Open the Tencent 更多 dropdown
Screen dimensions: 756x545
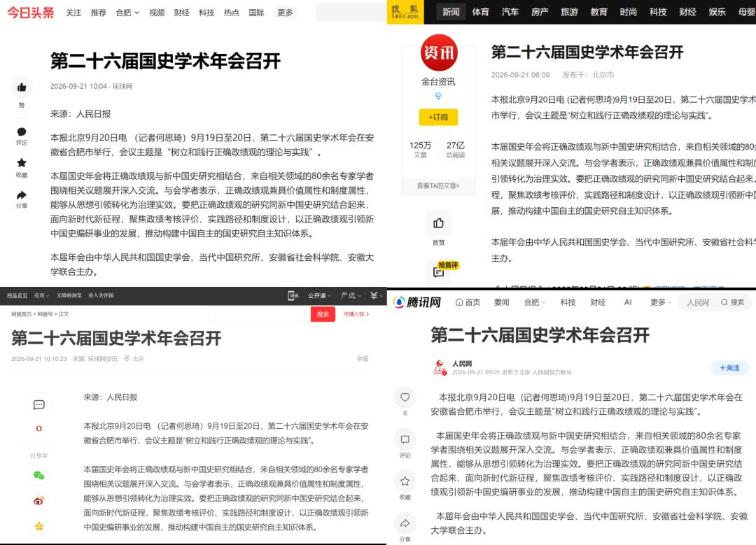(x=661, y=302)
